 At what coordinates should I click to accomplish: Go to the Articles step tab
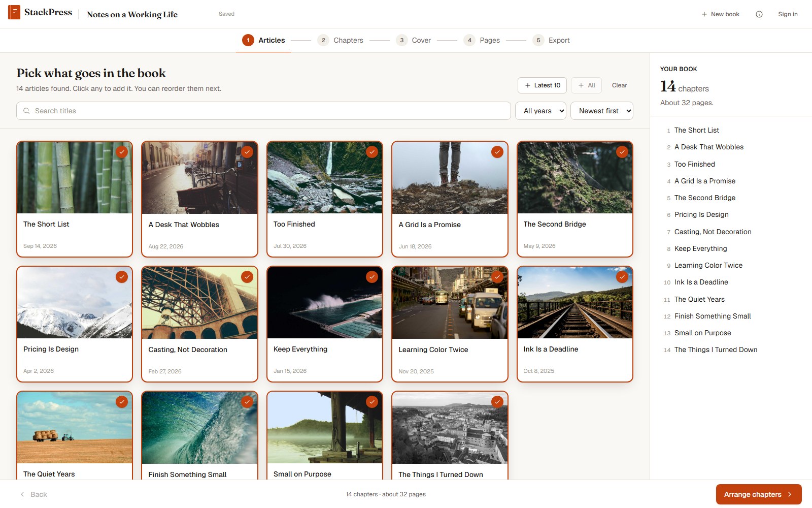click(263, 40)
